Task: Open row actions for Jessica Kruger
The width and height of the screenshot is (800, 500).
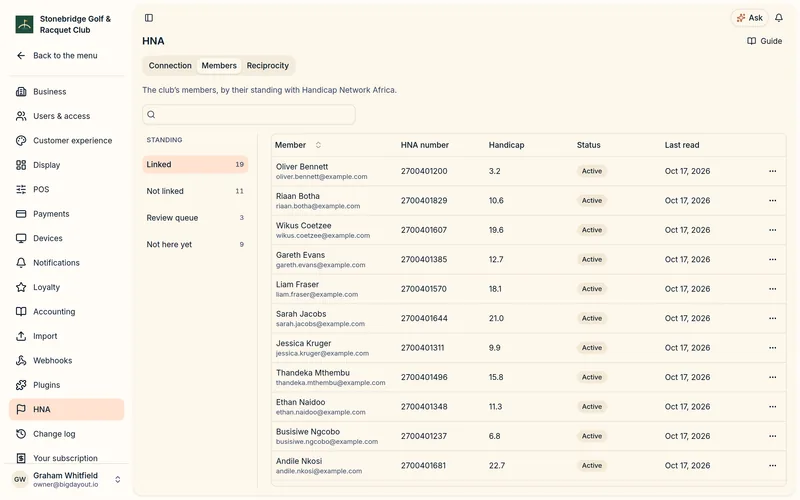Action: 772,348
